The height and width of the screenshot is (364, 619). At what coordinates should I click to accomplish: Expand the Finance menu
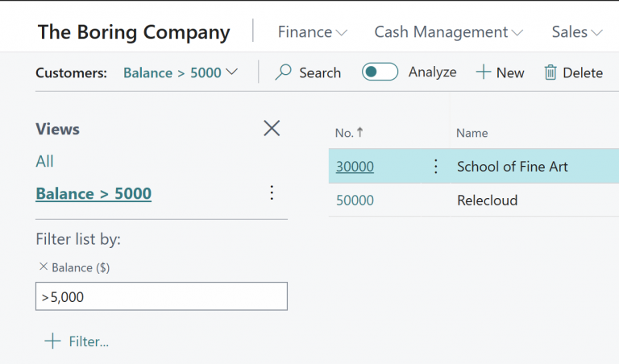313,32
